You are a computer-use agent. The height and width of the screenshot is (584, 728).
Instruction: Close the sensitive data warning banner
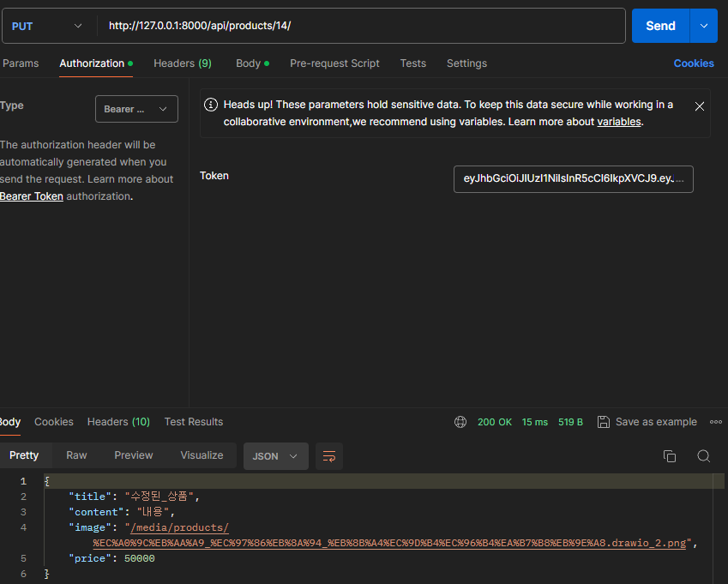(699, 107)
